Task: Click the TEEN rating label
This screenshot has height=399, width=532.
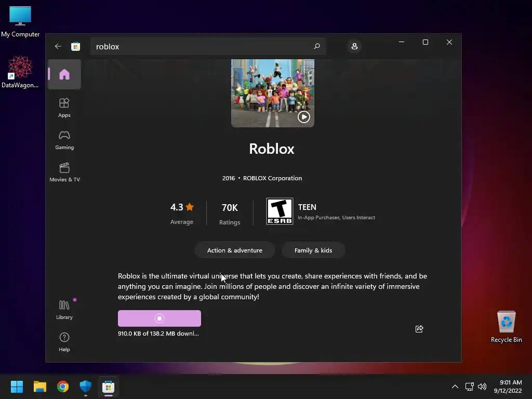Action: tap(307, 207)
